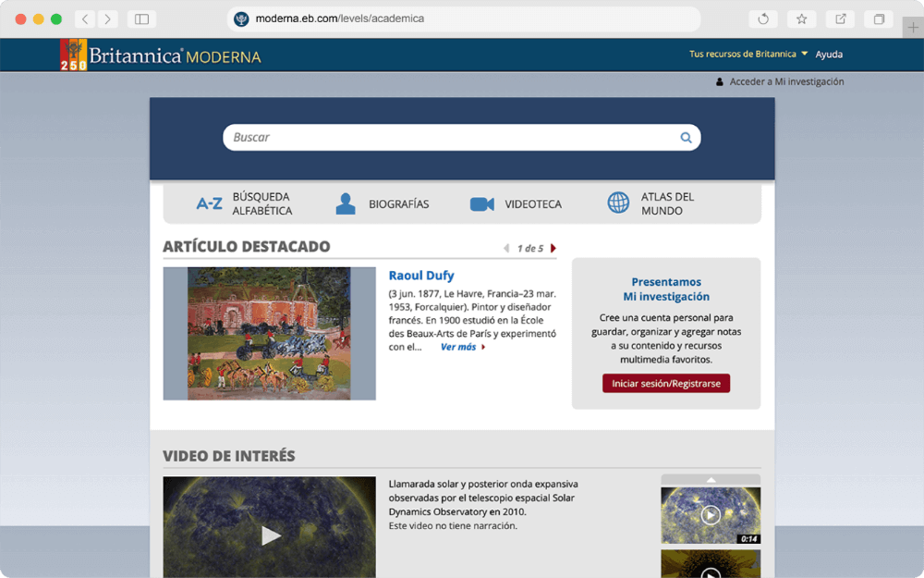The image size is (924, 578).
Task: Click the browser address bar
Action: (x=464, y=18)
